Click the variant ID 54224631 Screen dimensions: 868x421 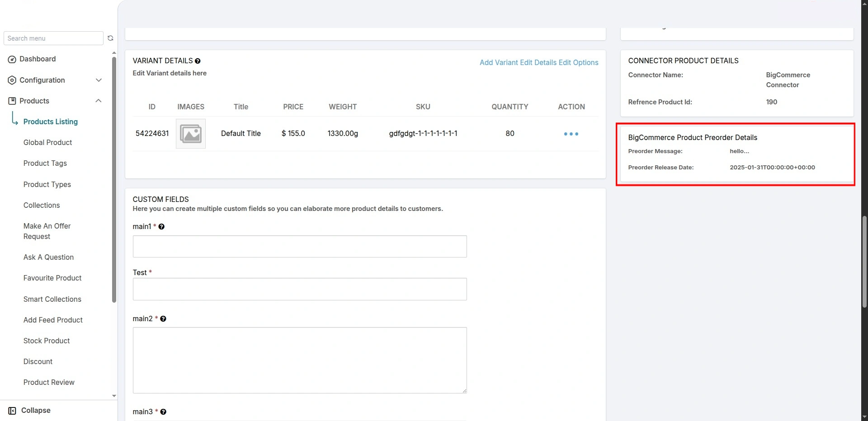pyautogui.click(x=152, y=134)
